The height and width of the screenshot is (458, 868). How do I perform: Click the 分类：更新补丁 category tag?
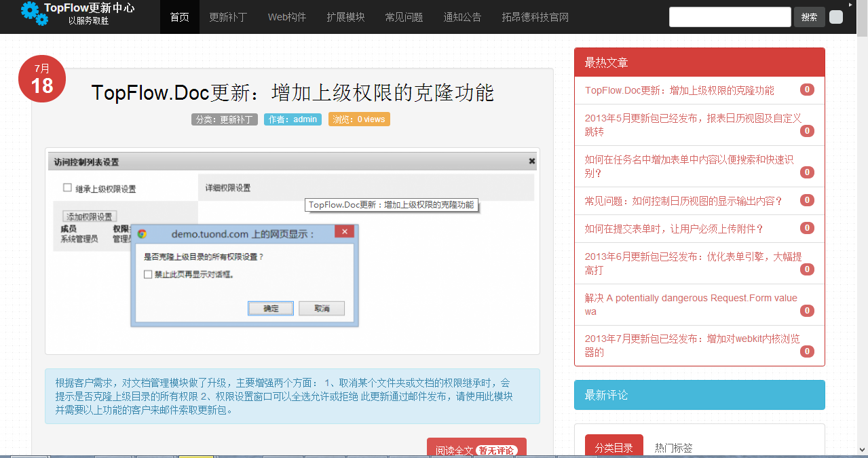[225, 119]
